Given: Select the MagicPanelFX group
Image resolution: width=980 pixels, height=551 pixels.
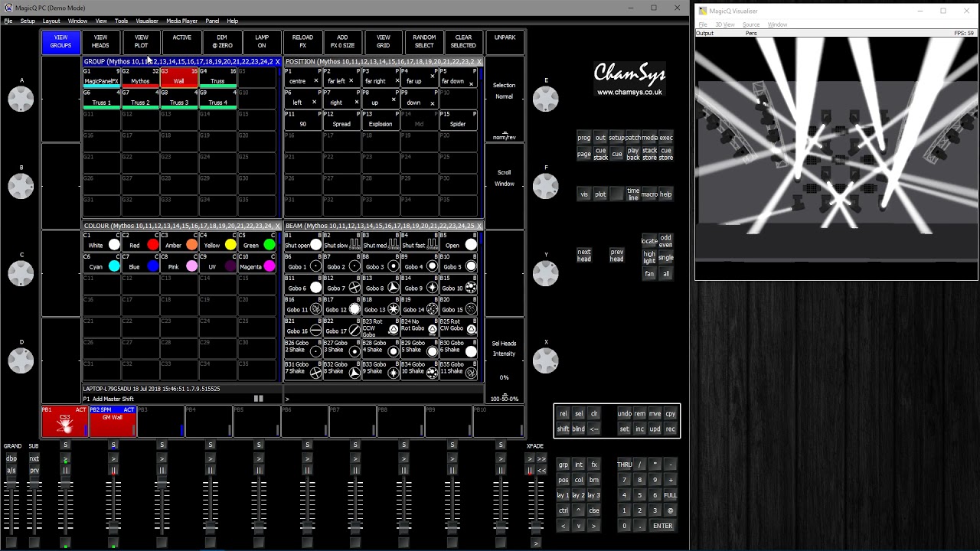Looking at the screenshot, I should pos(102,77).
